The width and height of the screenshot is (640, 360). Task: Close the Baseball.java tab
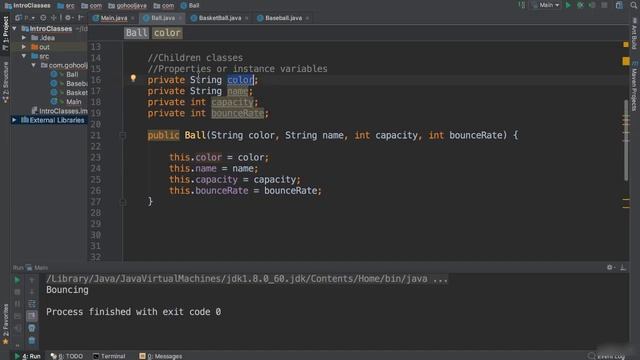pos(307,18)
